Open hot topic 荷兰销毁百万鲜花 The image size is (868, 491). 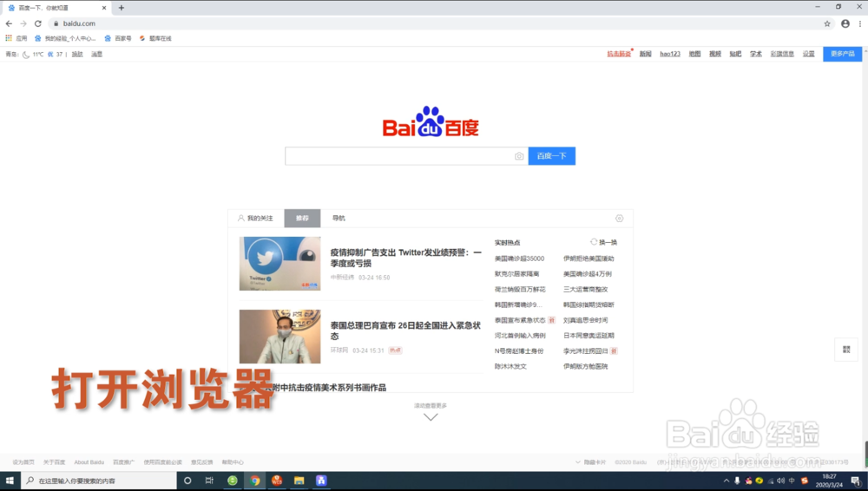click(520, 290)
